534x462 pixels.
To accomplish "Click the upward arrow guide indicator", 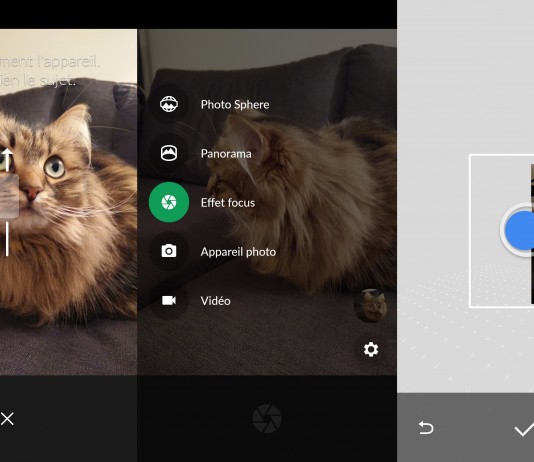I will (7, 159).
